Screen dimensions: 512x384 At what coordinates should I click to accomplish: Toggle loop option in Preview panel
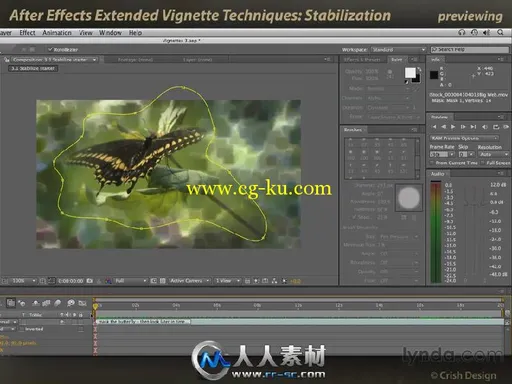pos(496,127)
